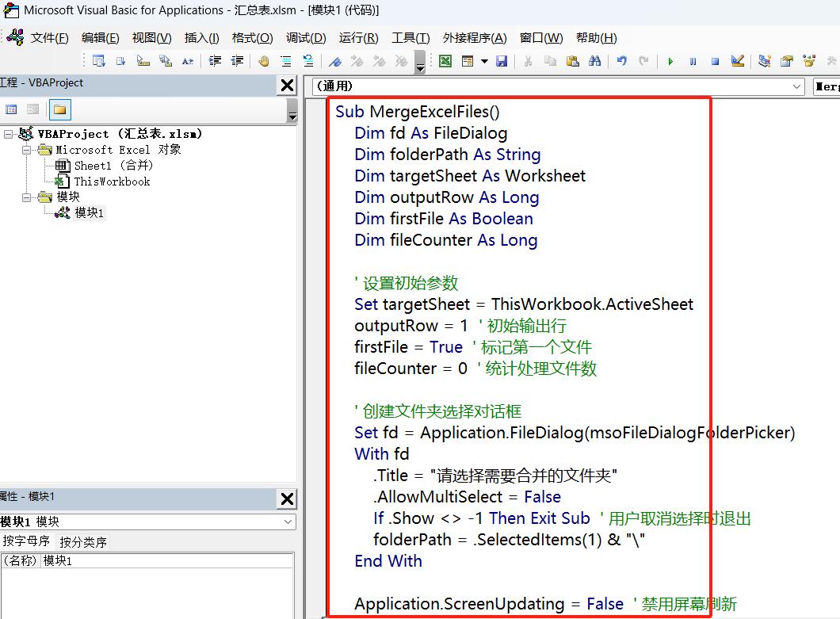Open the 视图(V) menu
840x619 pixels.
point(151,38)
